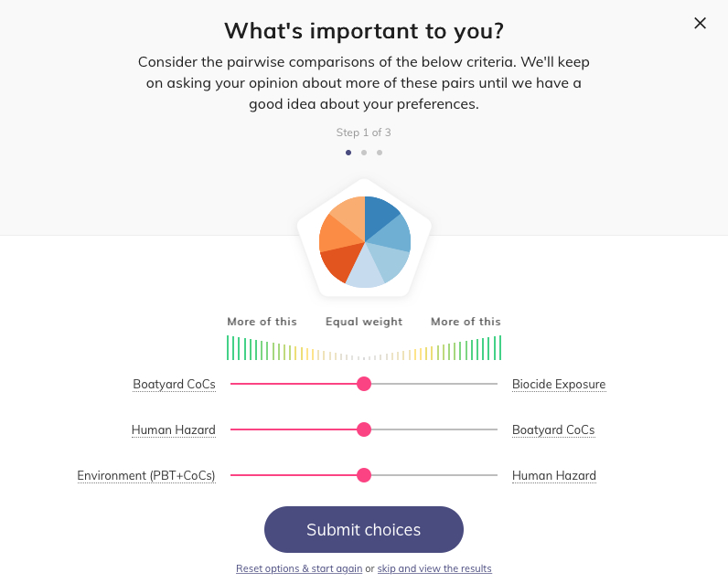
Task: Click the right Boatyard CoCs criterion label
Action: pos(553,429)
